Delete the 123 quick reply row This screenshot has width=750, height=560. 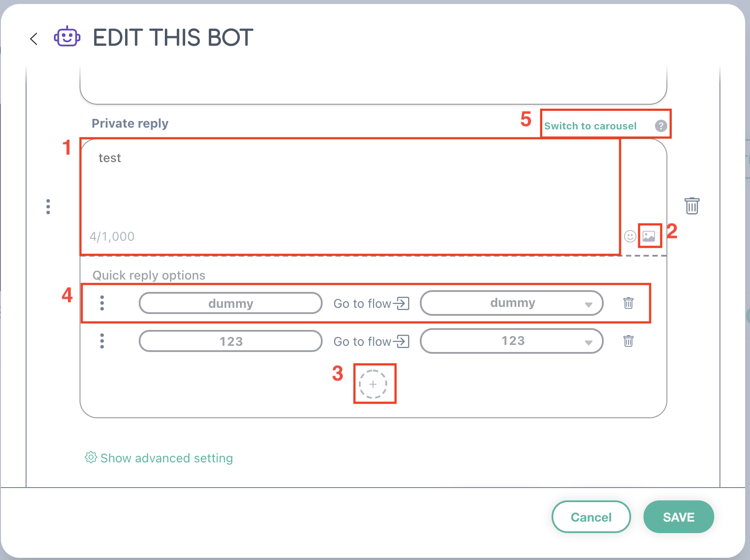628,341
